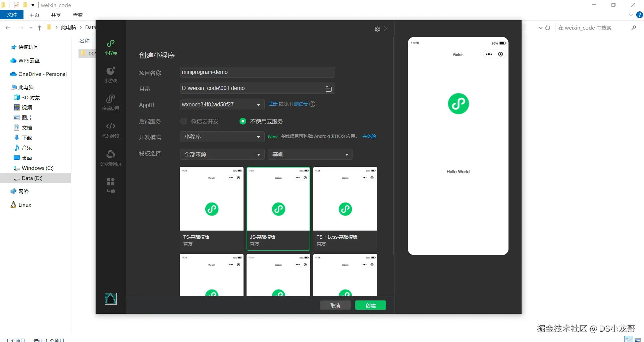Click the 取消 button
Image resolution: width=644 pixels, height=342 pixels.
pyautogui.click(x=335, y=305)
